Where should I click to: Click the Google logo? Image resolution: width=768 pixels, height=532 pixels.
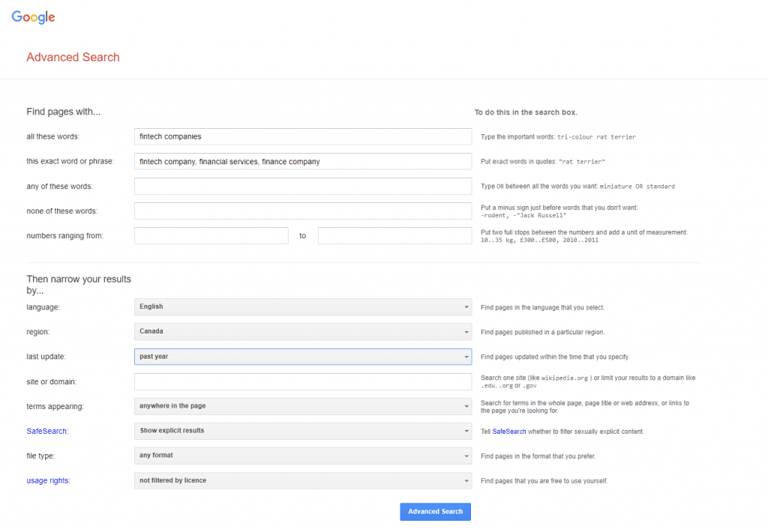pos(32,16)
